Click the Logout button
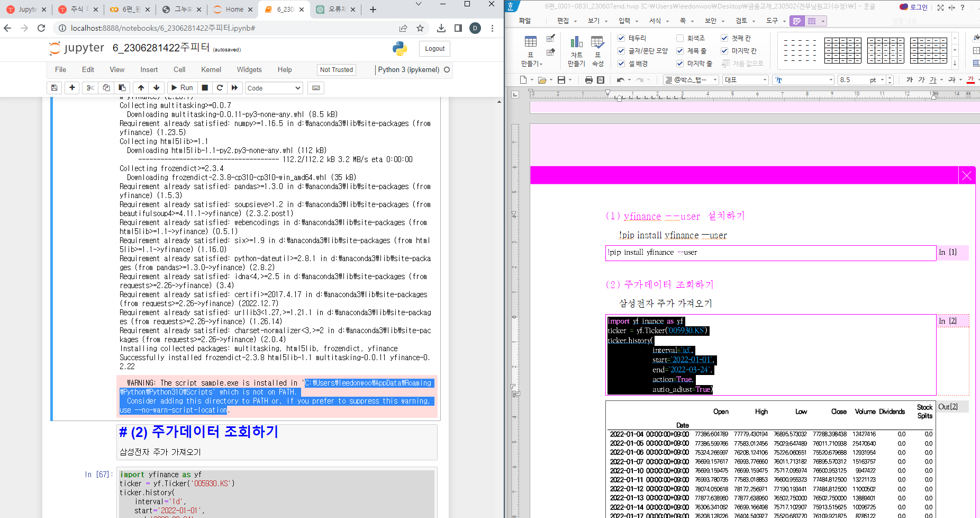The width and height of the screenshot is (980, 518). [x=434, y=49]
